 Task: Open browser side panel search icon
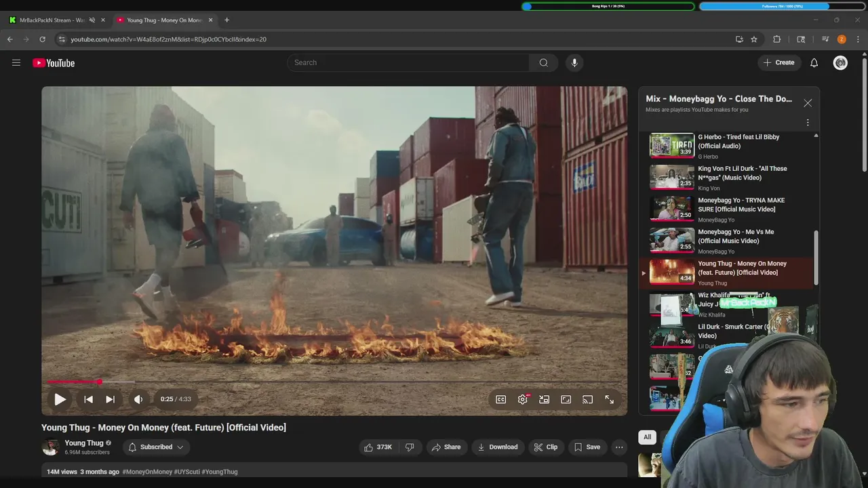[801, 39]
